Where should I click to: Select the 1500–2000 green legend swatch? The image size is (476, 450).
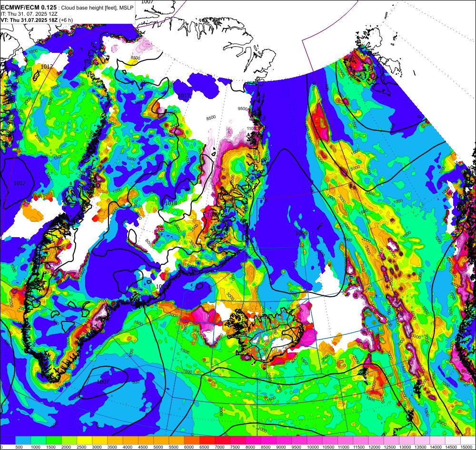54,440
